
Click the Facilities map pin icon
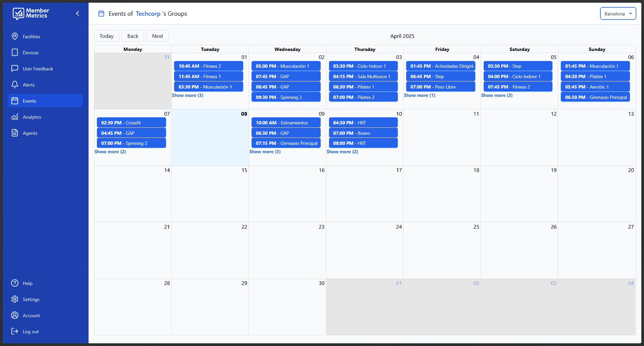click(15, 36)
